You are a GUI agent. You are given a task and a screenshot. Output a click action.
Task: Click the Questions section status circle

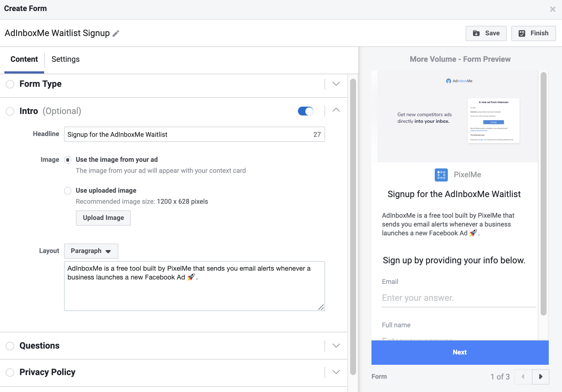[x=10, y=346]
